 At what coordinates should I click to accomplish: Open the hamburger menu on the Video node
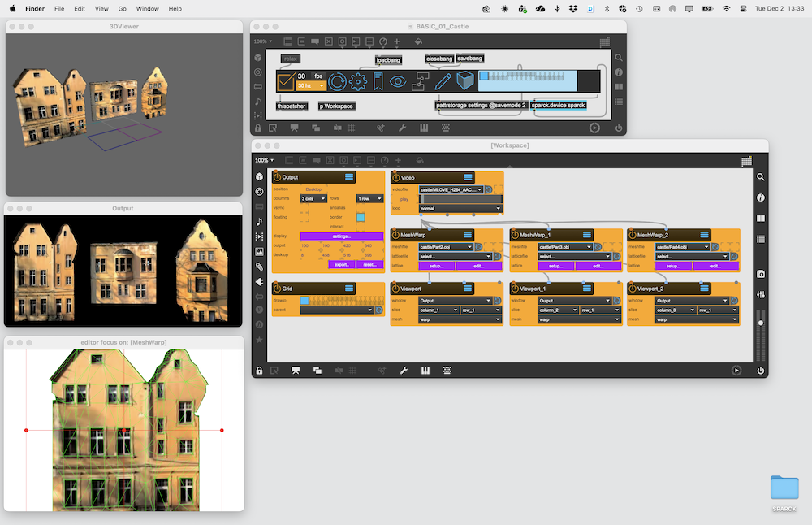[x=469, y=177]
